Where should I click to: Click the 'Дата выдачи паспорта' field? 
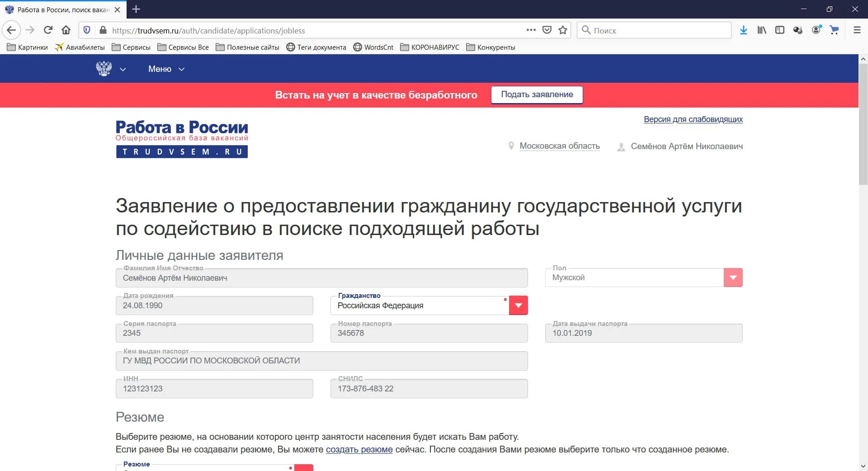[x=644, y=333]
